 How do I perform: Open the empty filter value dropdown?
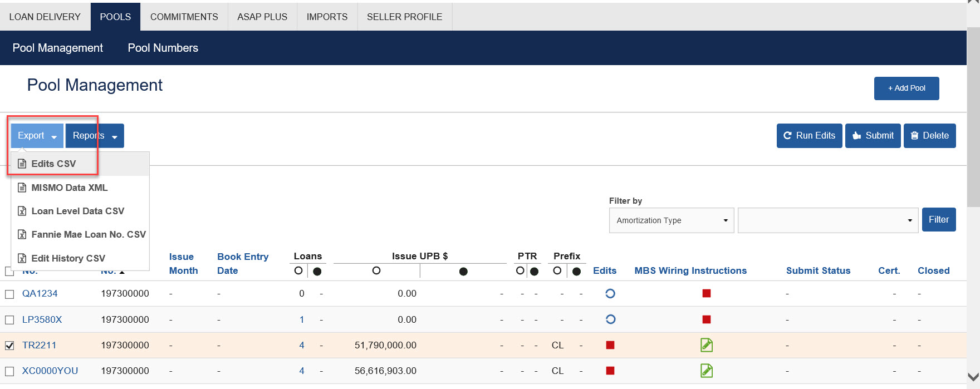(x=828, y=220)
